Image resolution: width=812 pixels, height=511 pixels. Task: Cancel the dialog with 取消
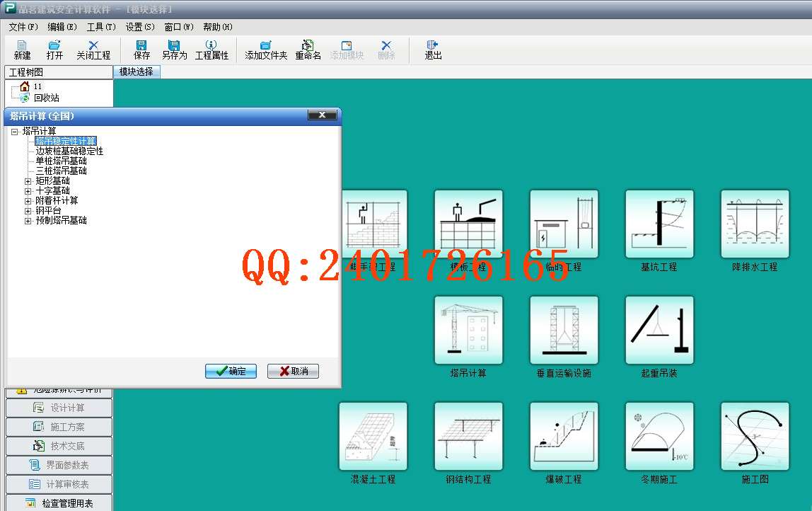point(293,371)
